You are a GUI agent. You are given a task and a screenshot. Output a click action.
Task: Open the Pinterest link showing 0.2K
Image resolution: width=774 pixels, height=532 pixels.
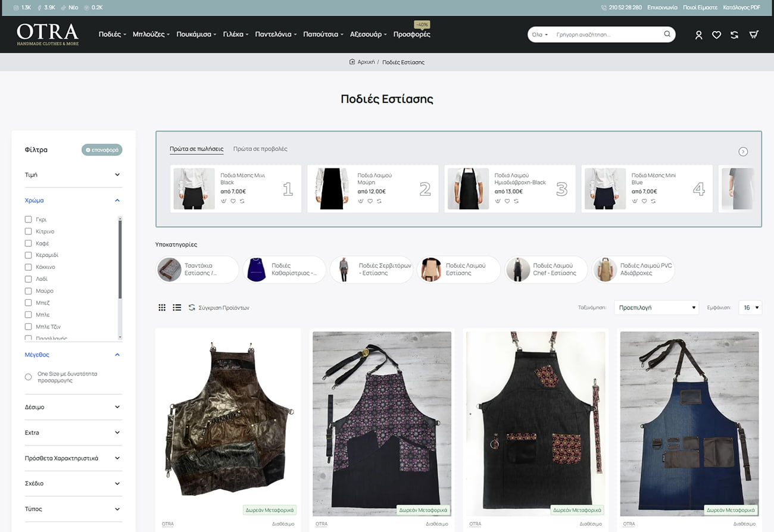[93, 7]
